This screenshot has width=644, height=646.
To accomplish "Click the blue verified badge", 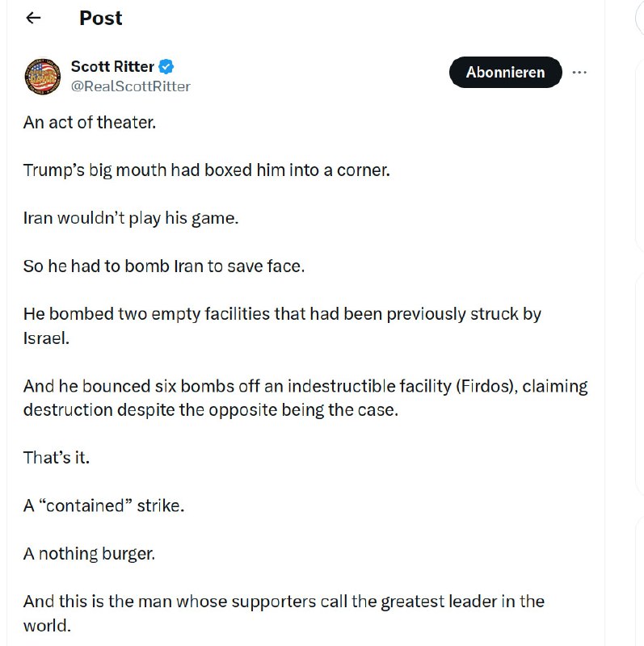I will coord(166,67).
